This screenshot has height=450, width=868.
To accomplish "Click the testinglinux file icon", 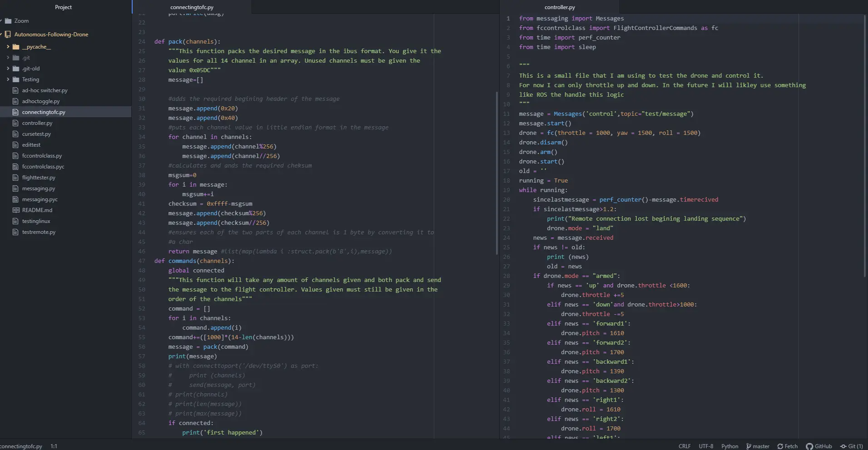I will pos(16,221).
